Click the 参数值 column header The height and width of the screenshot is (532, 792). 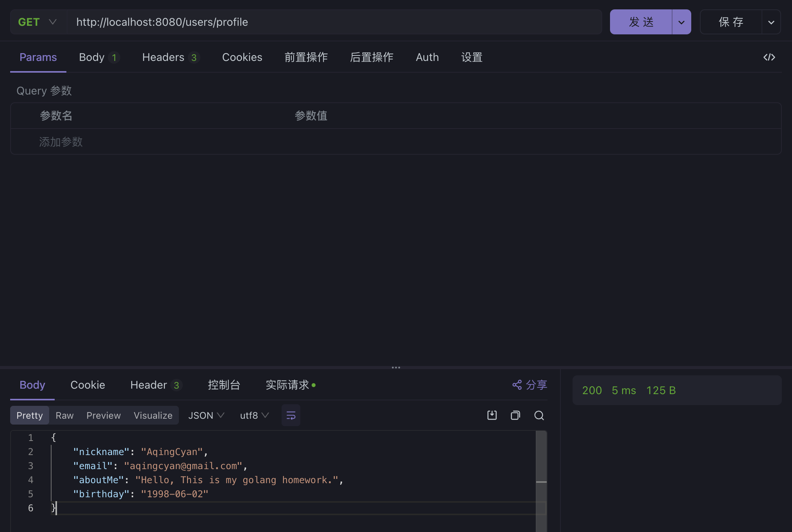click(311, 116)
